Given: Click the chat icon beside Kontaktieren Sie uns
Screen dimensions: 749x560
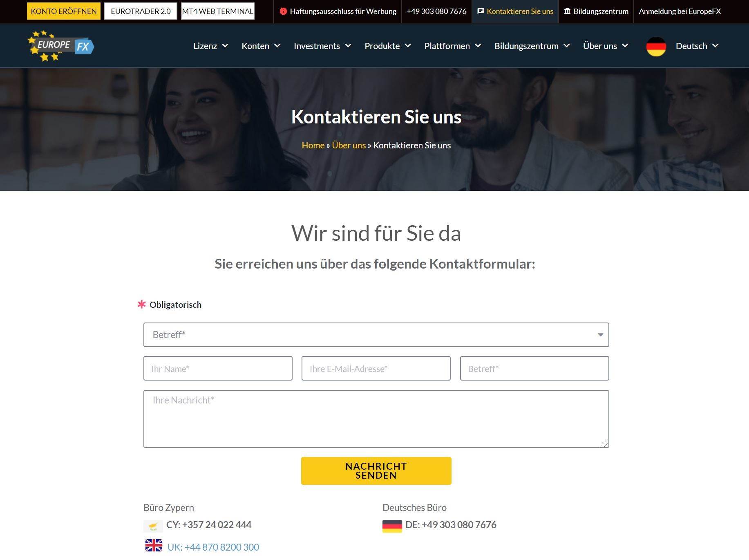Looking at the screenshot, I should [x=481, y=11].
